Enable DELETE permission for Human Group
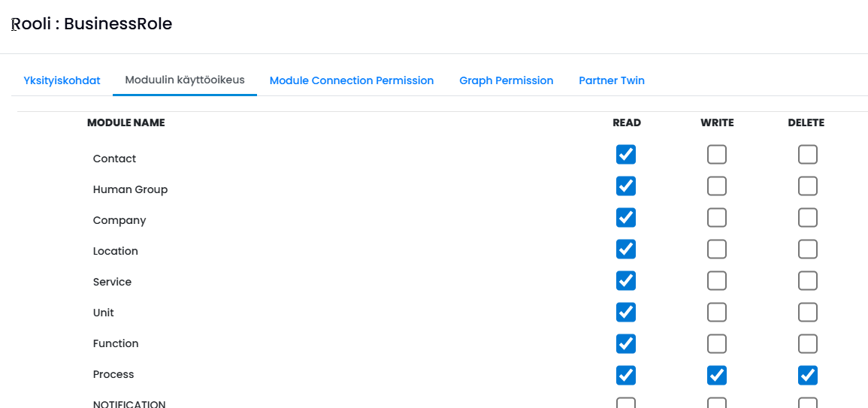Viewport: 868px width, 408px height. coord(808,186)
